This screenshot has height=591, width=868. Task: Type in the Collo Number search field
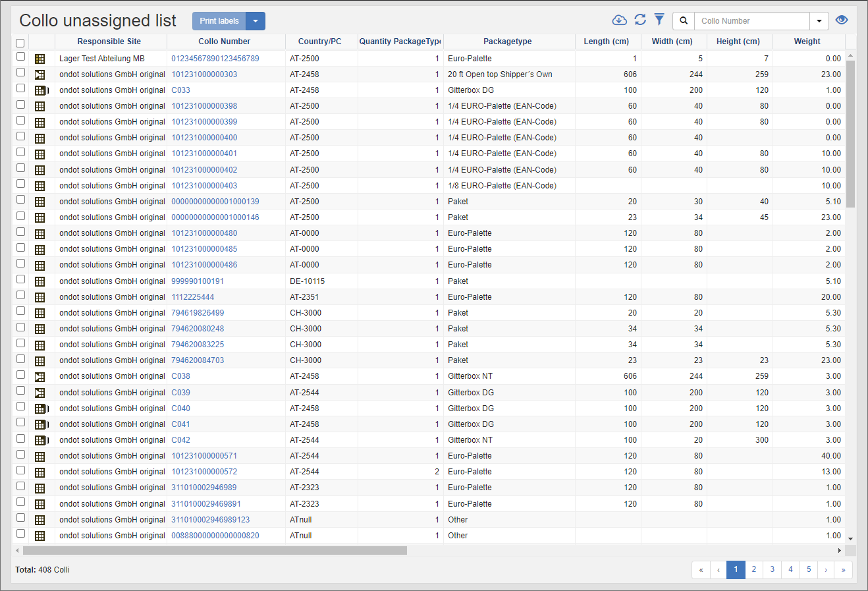coord(751,21)
